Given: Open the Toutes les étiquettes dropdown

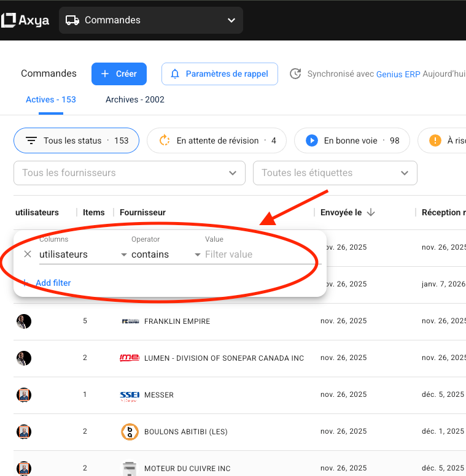Looking at the screenshot, I should pyautogui.click(x=335, y=173).
